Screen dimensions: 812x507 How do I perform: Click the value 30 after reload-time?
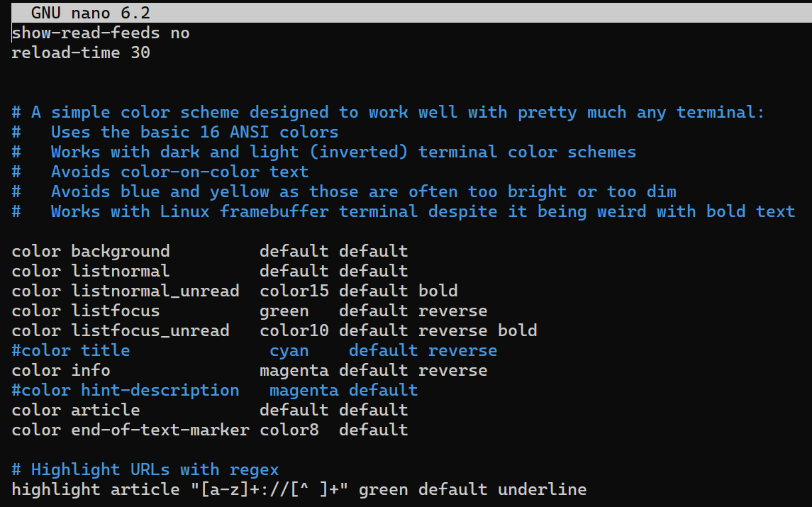pyautogui.click(x=140, y=52)
